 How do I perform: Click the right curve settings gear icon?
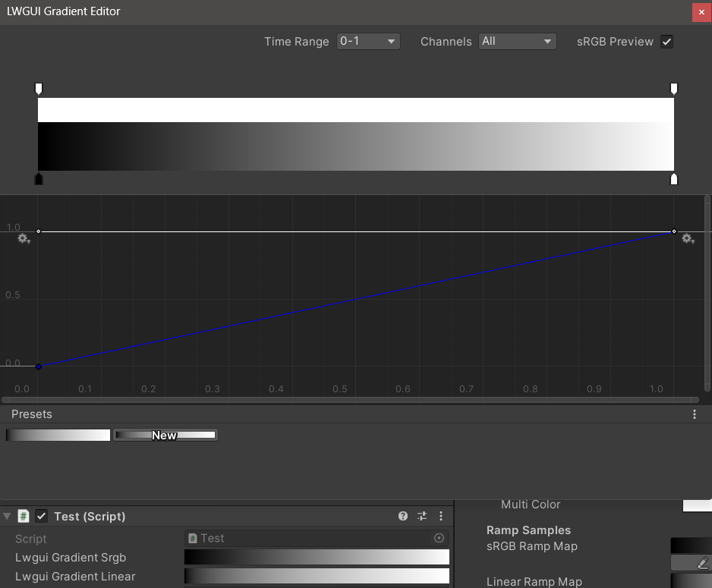(x=687, y=238)
